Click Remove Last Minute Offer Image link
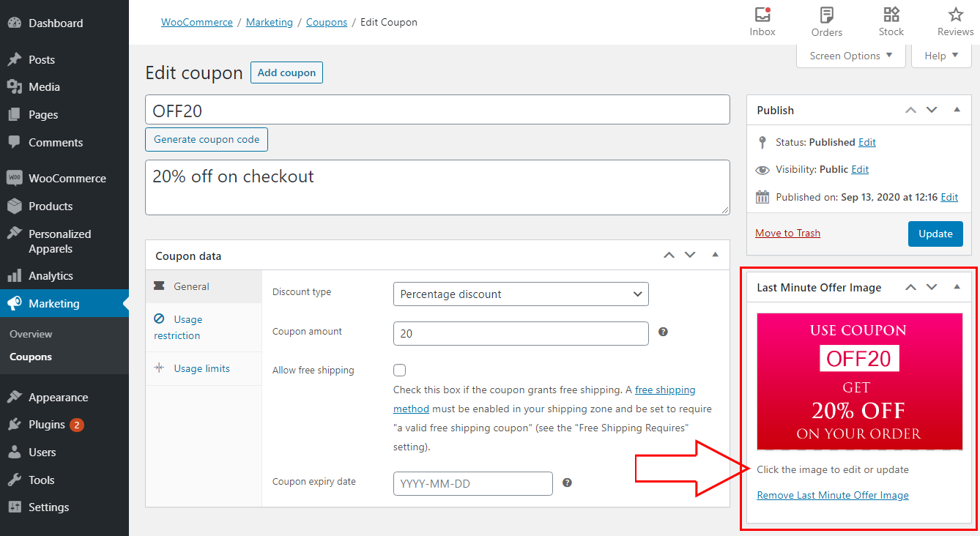Viewport: 980px width, 536px height. point(833,495)
